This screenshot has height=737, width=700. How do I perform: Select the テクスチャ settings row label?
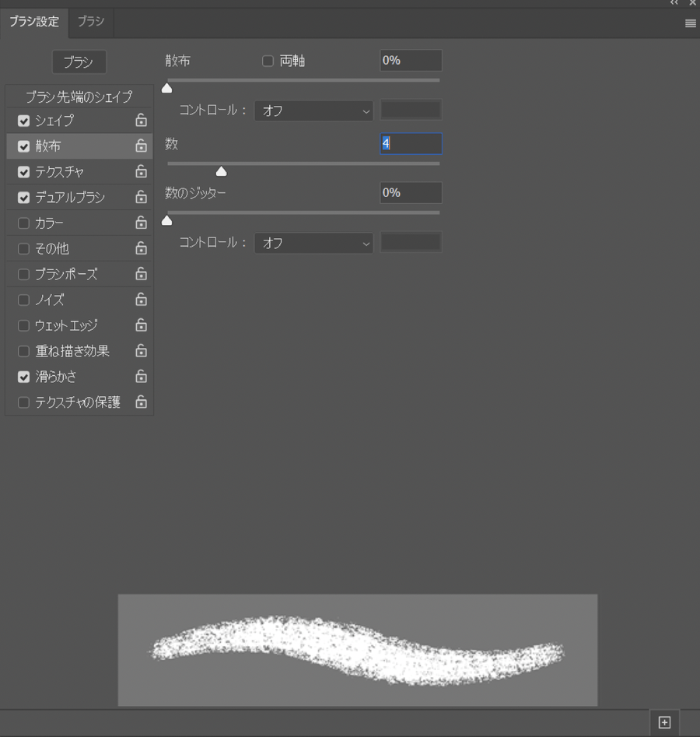pos(60,172)
